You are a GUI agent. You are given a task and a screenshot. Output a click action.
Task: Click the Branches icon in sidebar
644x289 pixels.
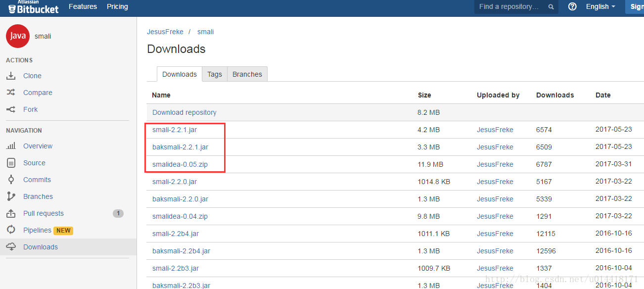(11, 196)
